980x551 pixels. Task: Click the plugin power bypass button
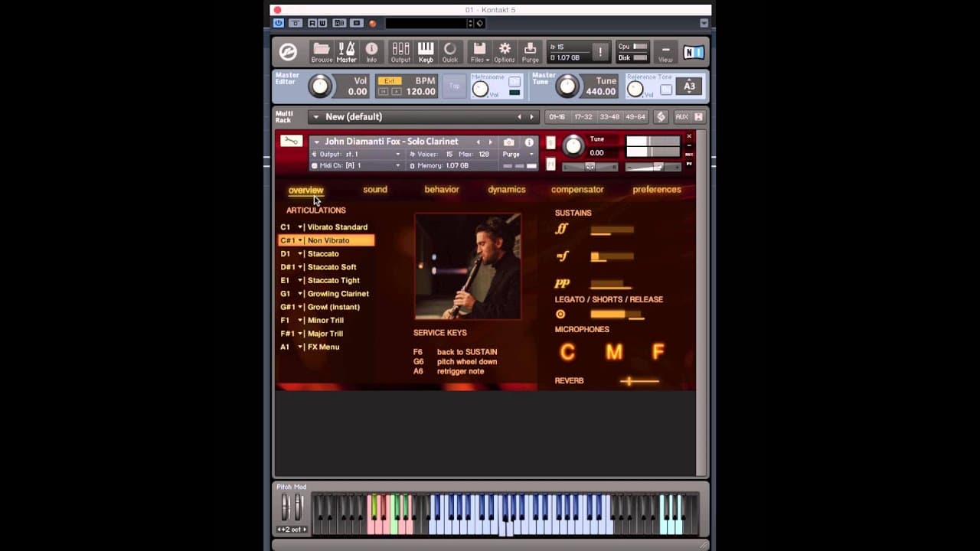pos(279,23)
